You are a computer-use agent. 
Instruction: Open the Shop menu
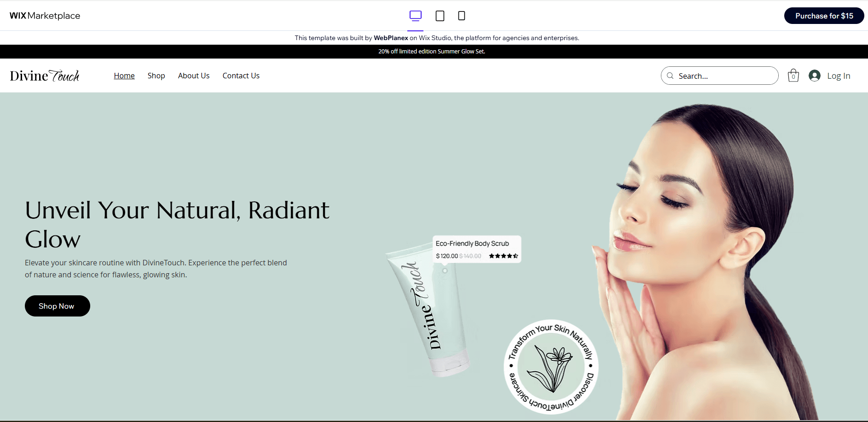(156, 75)
